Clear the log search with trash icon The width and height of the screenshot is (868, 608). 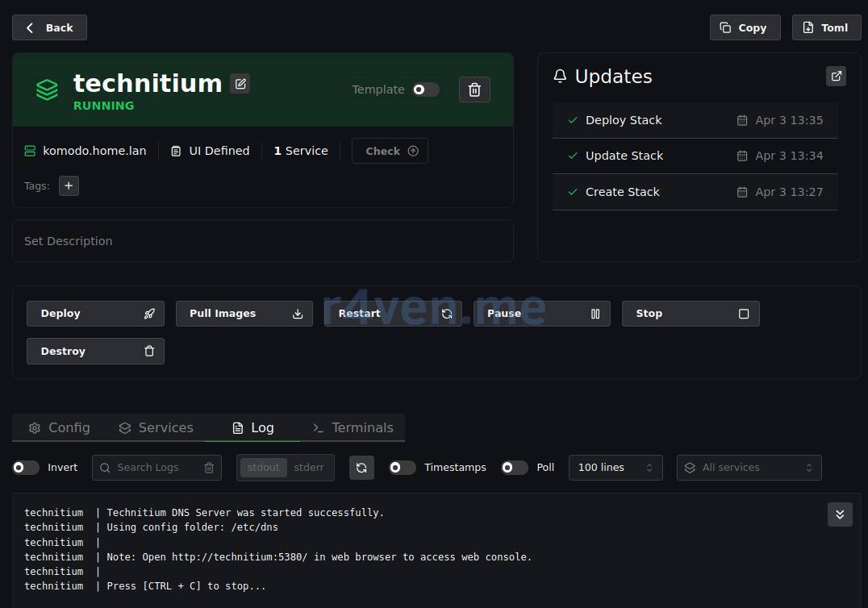pyautogui.click(x=209, y=468)
